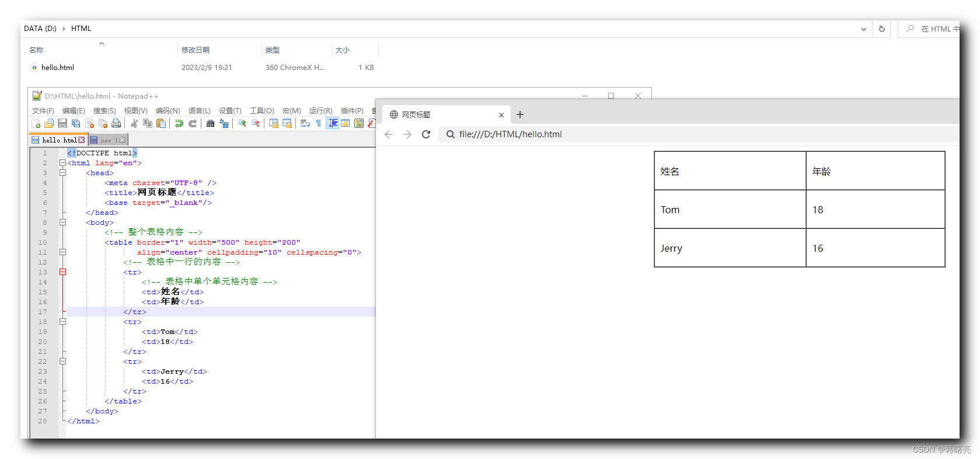Click the Close All documents toolbar icon
The height and width of the screenshot is (459, 980).
103,123
